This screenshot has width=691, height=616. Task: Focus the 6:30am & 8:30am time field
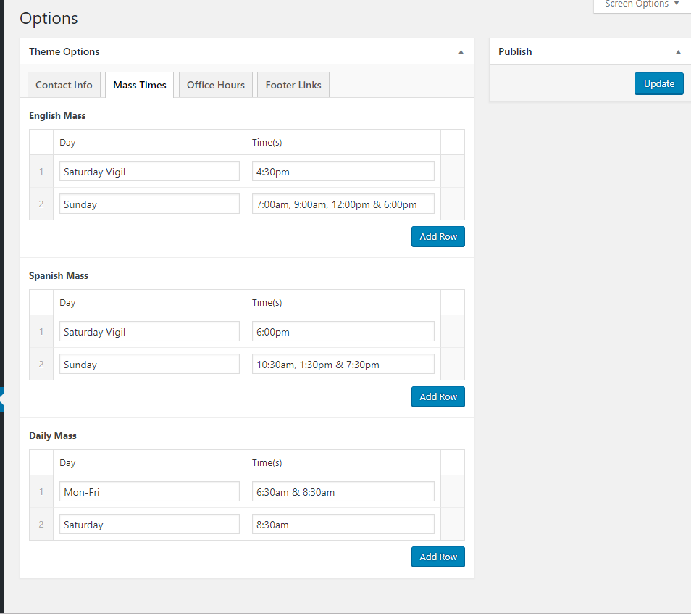(343, 492)
